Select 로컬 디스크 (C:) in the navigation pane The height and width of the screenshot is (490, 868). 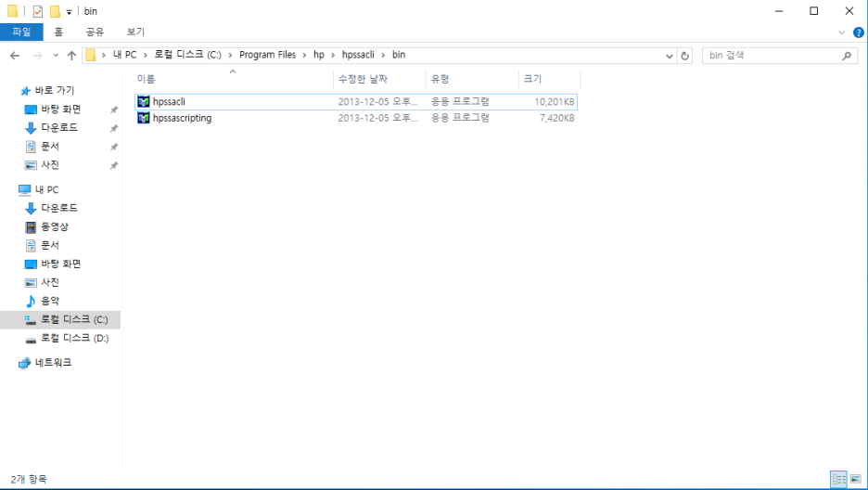coord(60,320)
